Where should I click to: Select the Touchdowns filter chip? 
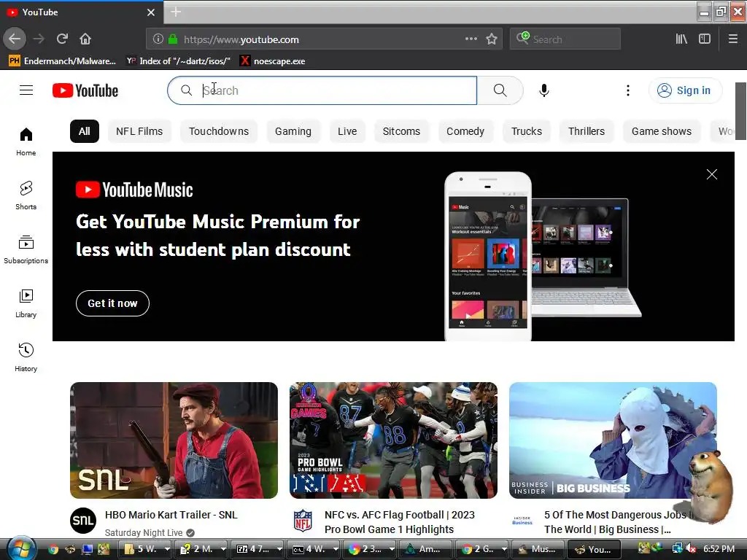219,131
